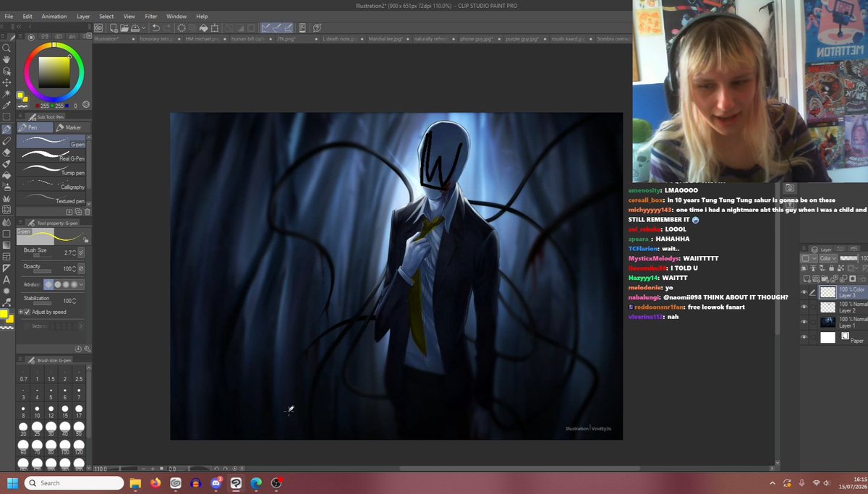
Task: Select the rectangular selection marquee tool
Action: pos(7,117)
